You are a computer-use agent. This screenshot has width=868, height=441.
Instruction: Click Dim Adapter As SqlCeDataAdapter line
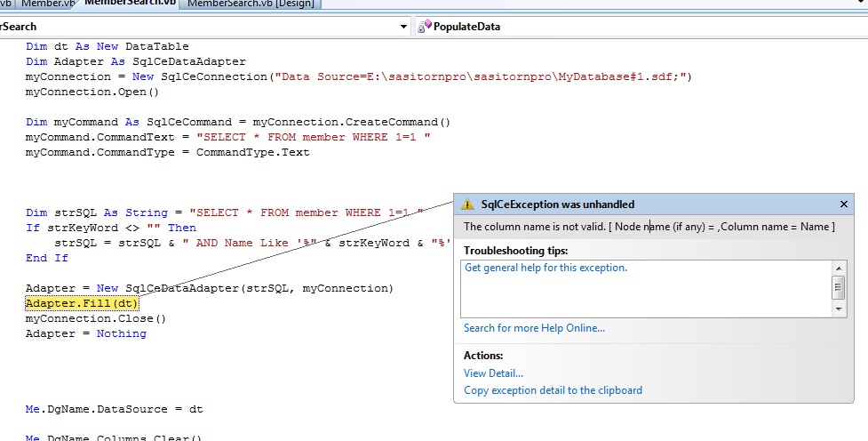coord(136,61)
